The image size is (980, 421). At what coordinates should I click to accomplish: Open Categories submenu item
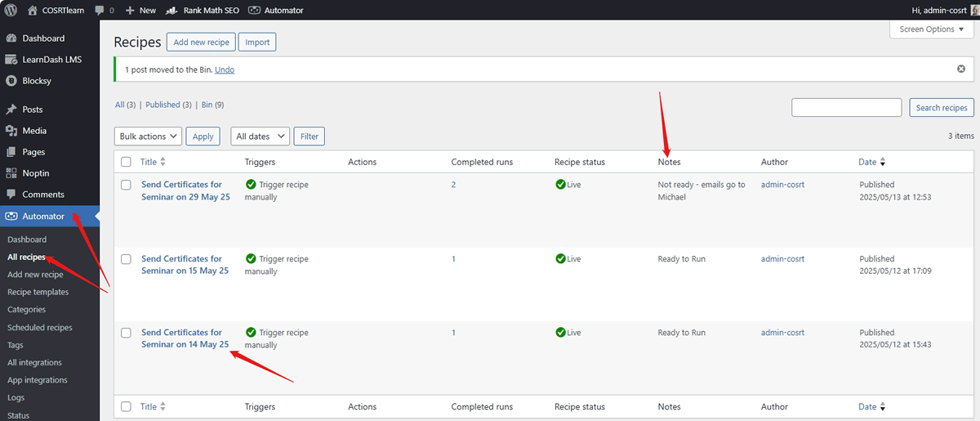click(x=26, y=310)
